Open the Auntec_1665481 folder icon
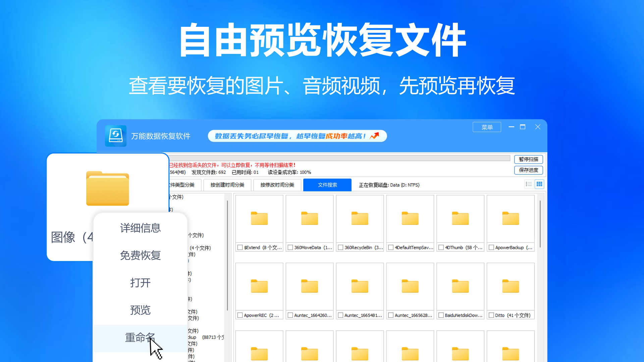This screenshot has height=362, width=644. pos(360,286)
